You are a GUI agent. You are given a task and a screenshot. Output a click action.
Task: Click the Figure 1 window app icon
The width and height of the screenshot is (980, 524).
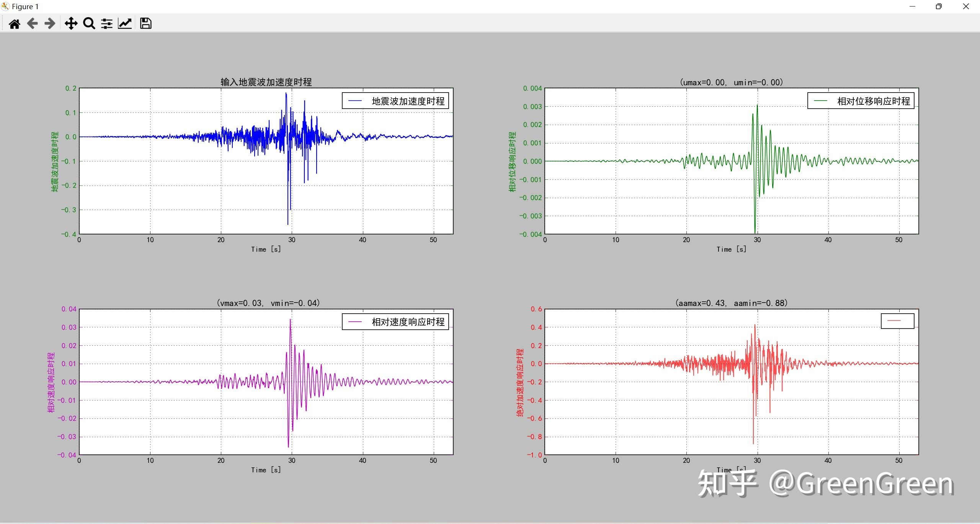pos(5,7)
